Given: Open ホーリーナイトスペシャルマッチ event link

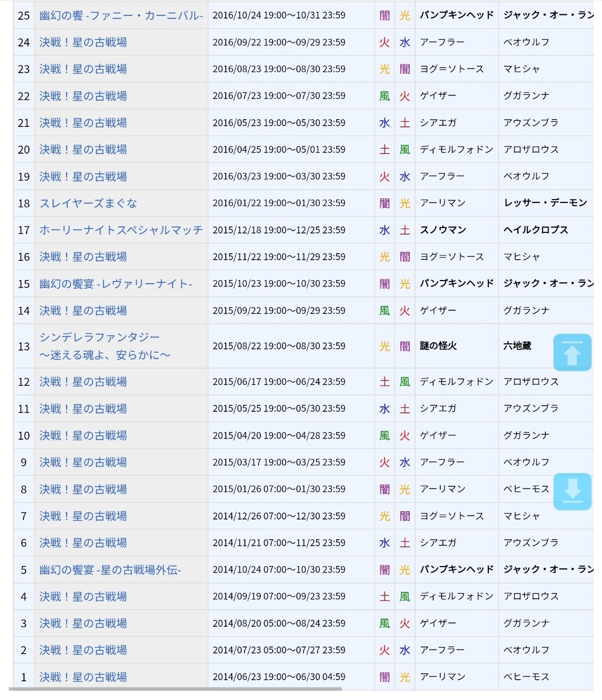Looking at the screenshot, I should point(121,230).
